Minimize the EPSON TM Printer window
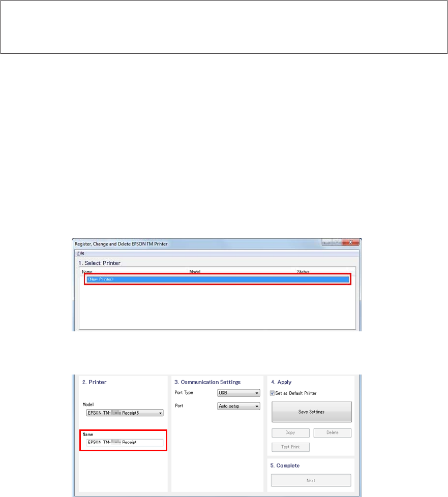 (327, 242)
